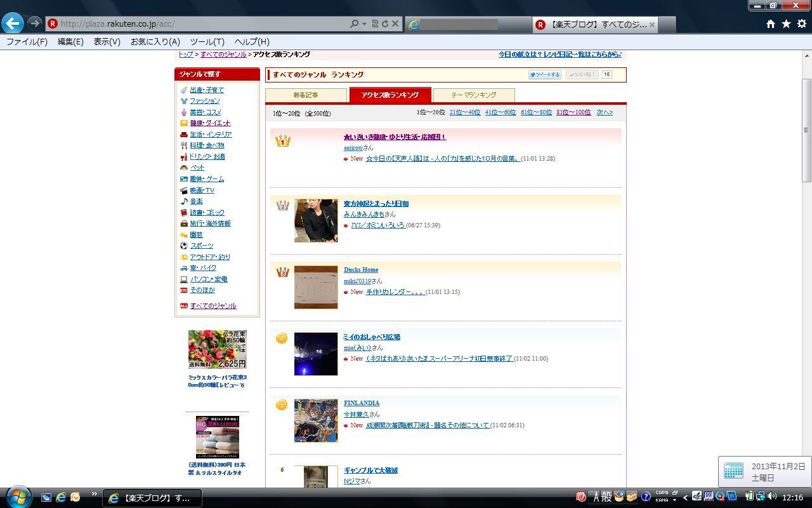The image size is (812, 508).
Task: Go to 21位〜40位 ranking page
Action: 464,112
